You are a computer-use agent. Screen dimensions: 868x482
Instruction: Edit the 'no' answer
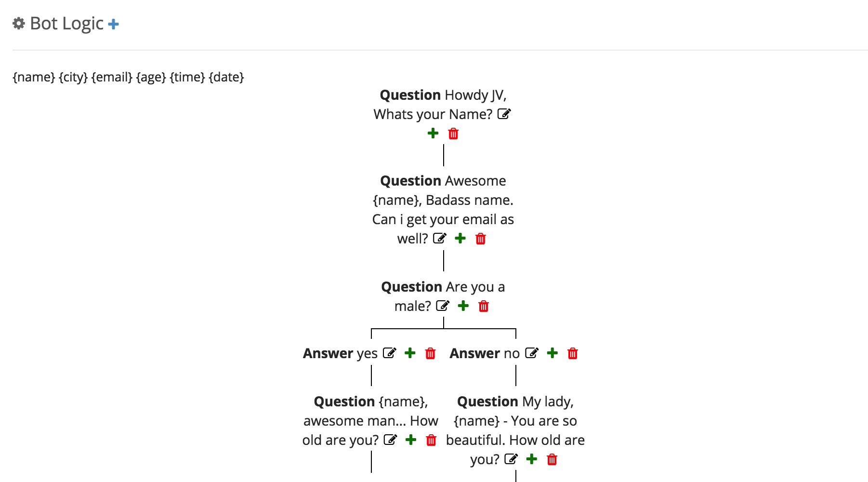(531, 353)
